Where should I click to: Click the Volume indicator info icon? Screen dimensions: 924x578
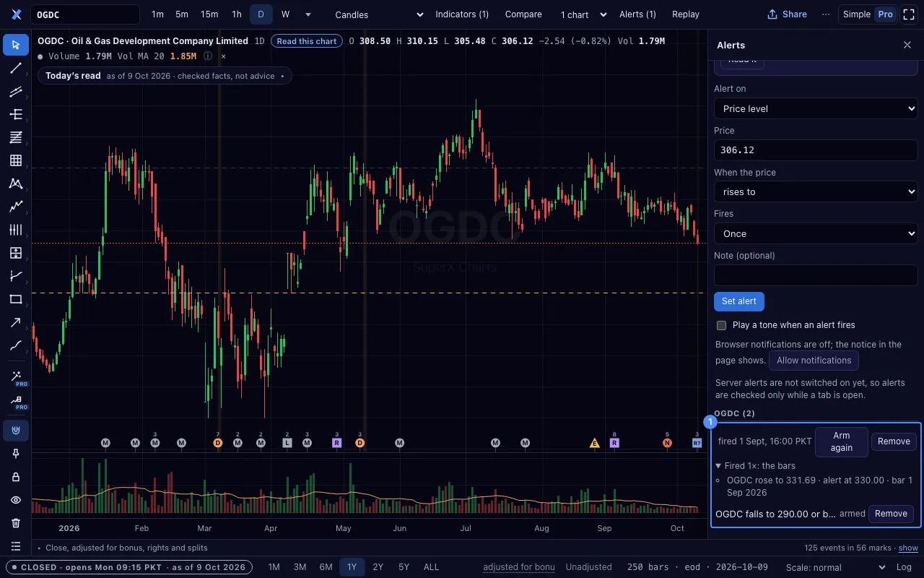click(208, 56)
